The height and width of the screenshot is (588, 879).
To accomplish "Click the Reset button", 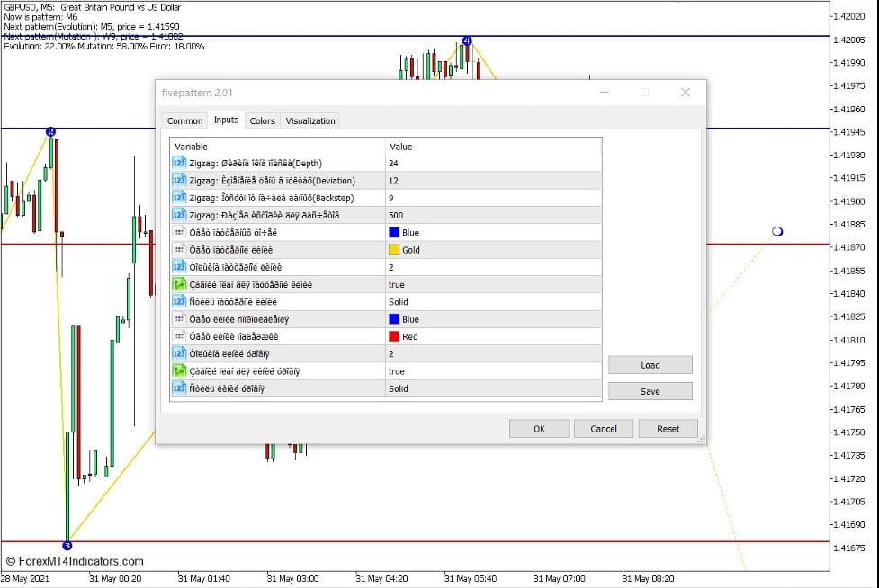I will pyautogui.click(x=668, y=429).
